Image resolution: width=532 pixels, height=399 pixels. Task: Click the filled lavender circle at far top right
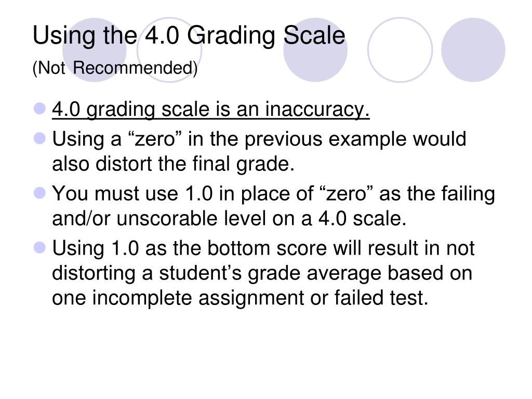pos(473,50)
